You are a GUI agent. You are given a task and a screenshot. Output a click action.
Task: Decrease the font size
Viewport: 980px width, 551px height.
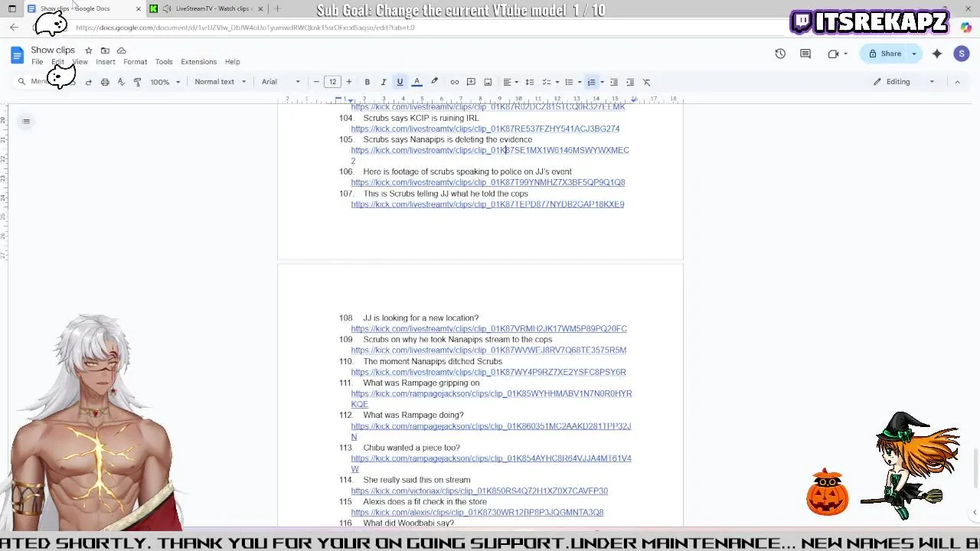pos(316,82)
